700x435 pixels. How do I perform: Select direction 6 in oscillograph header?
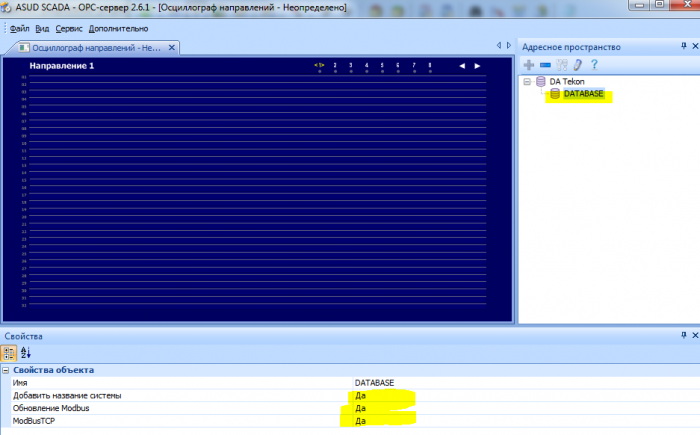(x=398, y=66)
